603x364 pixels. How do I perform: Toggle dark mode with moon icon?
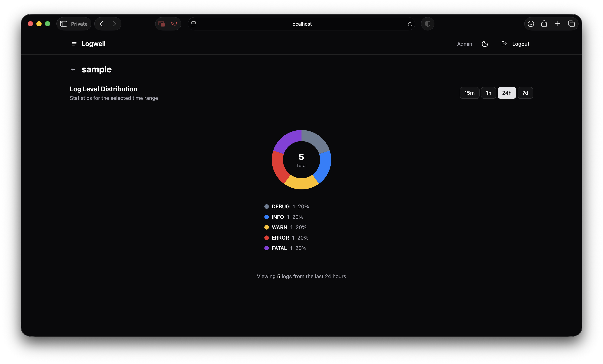(x=485, y=44)
